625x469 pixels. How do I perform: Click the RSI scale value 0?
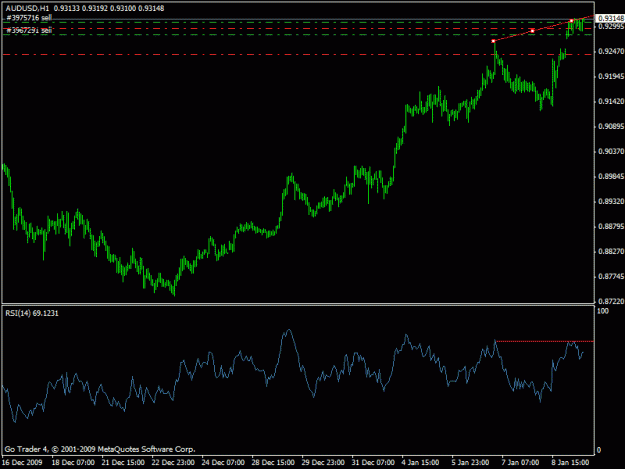click(x=599, y=451)
